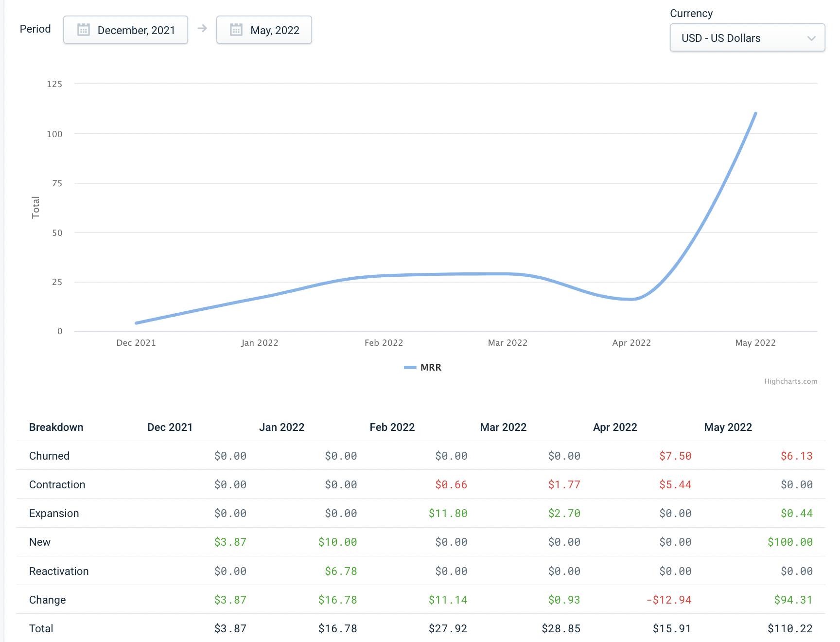This screenshot has height=642, width=840.
Task: Click calendar icon in December, 2021 field
Action: pos(84,30)
